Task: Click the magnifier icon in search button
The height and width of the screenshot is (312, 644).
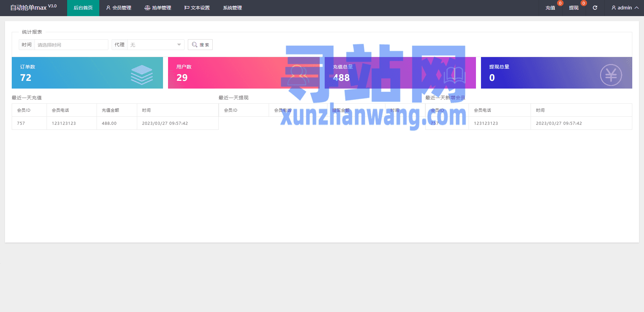Action: tap(195, 45)
